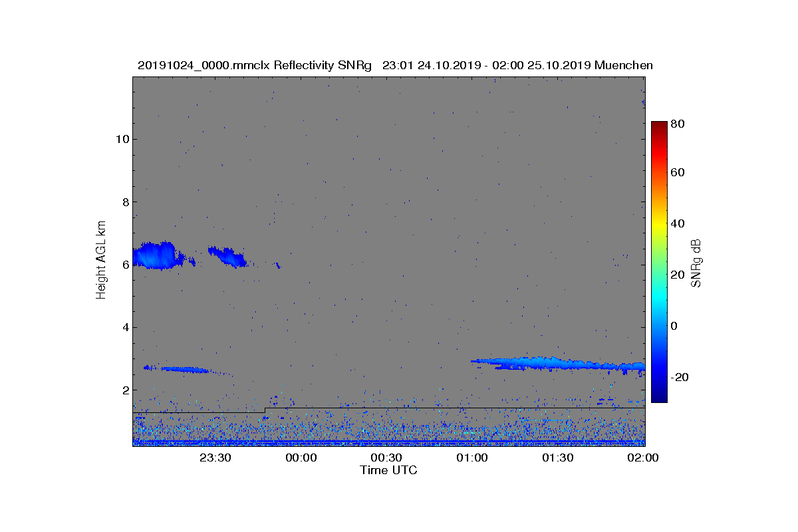Image resolution: width=798 pixels, height=532 pixels.
Task: Click the second cloud echo near 23:30 at 6 km
Action: (x=227, y=256)
